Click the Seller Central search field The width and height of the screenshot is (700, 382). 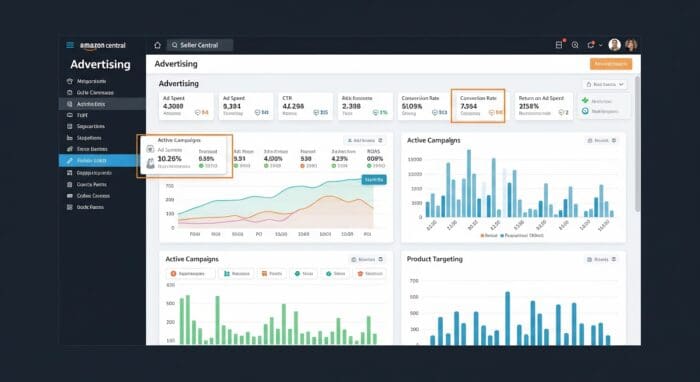(200, 45)
